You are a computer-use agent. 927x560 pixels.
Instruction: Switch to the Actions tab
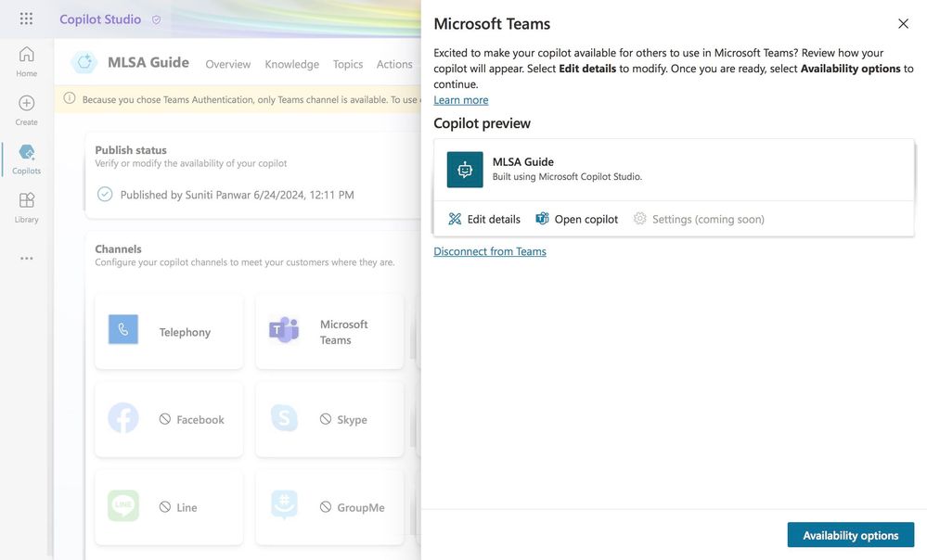point(394,64)
